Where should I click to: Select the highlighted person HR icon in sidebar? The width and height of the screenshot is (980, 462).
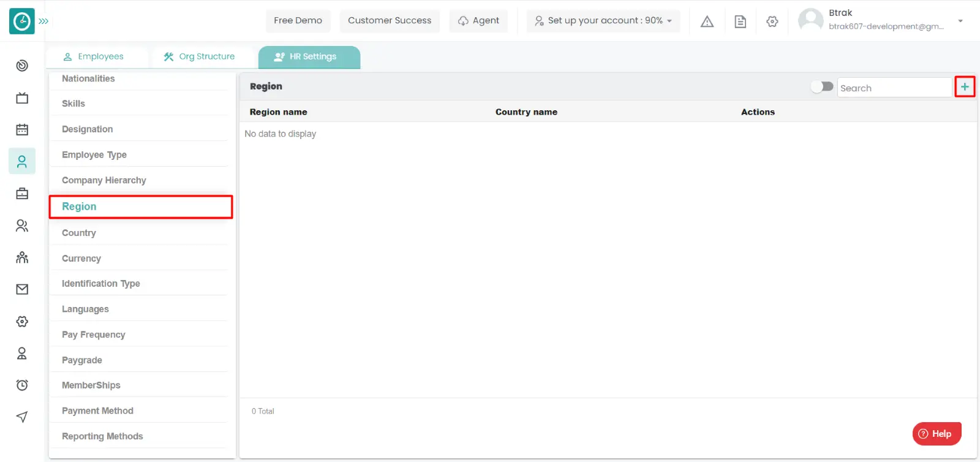pyautogui.click(x=22, y=161)
